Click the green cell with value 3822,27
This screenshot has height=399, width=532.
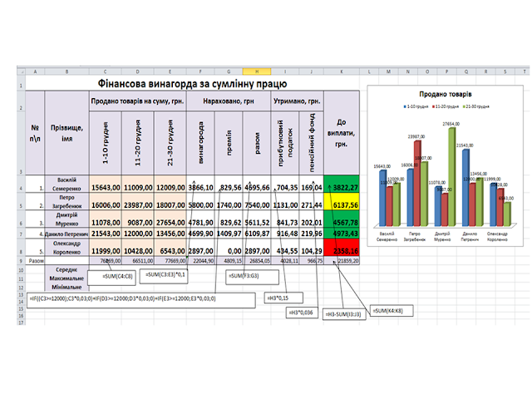click(x=342, y=185)
